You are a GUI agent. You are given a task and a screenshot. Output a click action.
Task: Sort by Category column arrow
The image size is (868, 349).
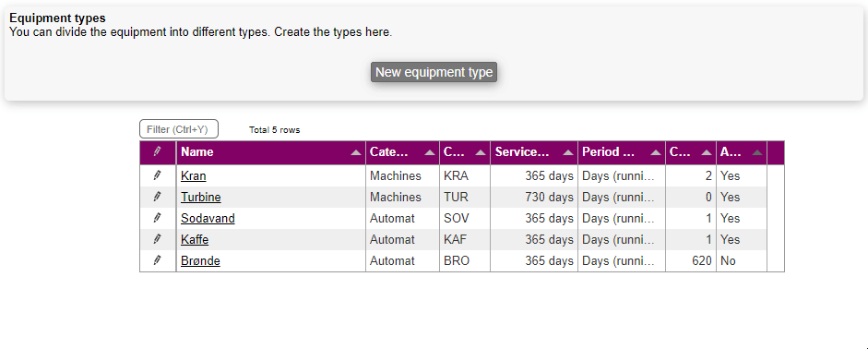430,153
